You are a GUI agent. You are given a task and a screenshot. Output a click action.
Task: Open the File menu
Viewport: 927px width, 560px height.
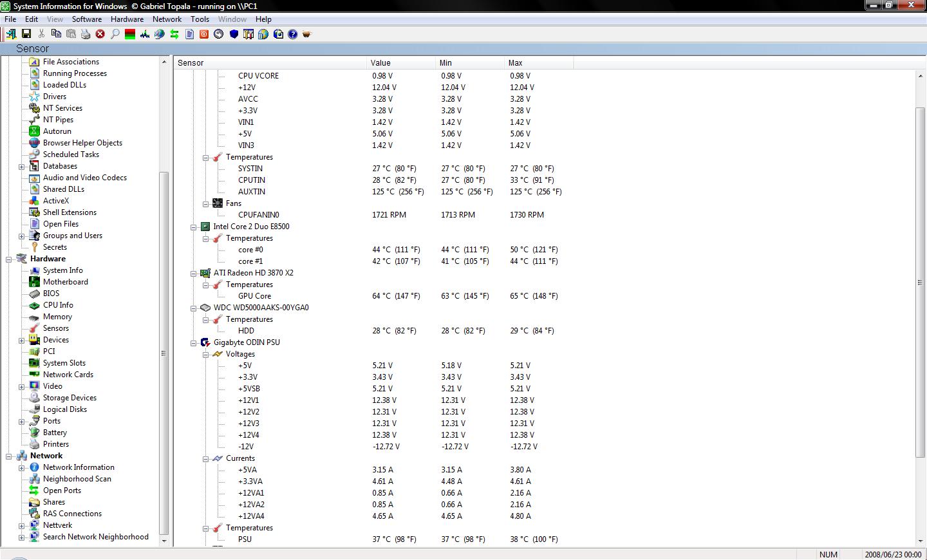(10, 19)
